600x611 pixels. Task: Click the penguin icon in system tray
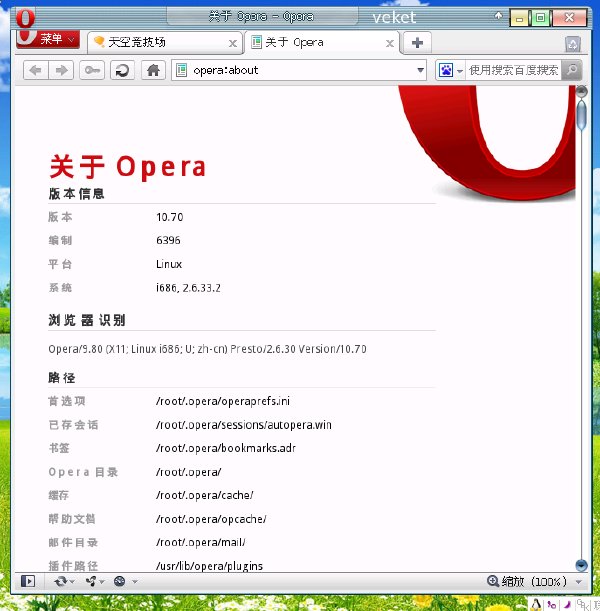coord(536,604)
